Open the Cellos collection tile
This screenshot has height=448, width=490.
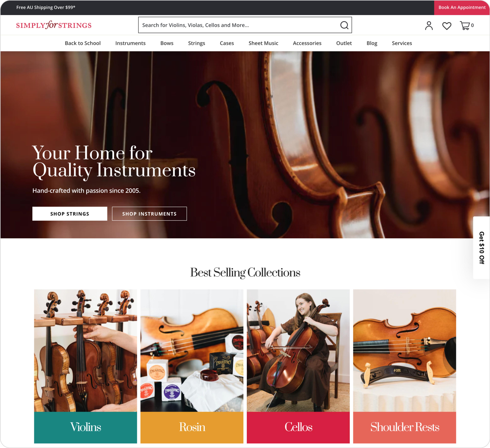coord(298,366)
